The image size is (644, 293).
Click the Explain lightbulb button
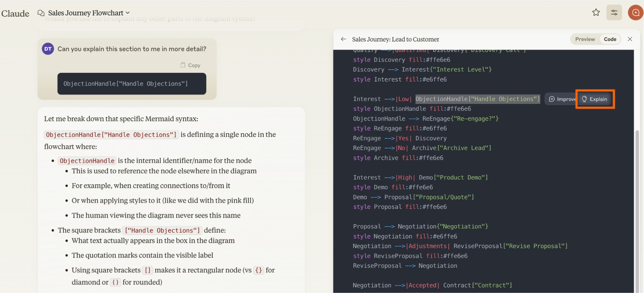tap(595, 99)
